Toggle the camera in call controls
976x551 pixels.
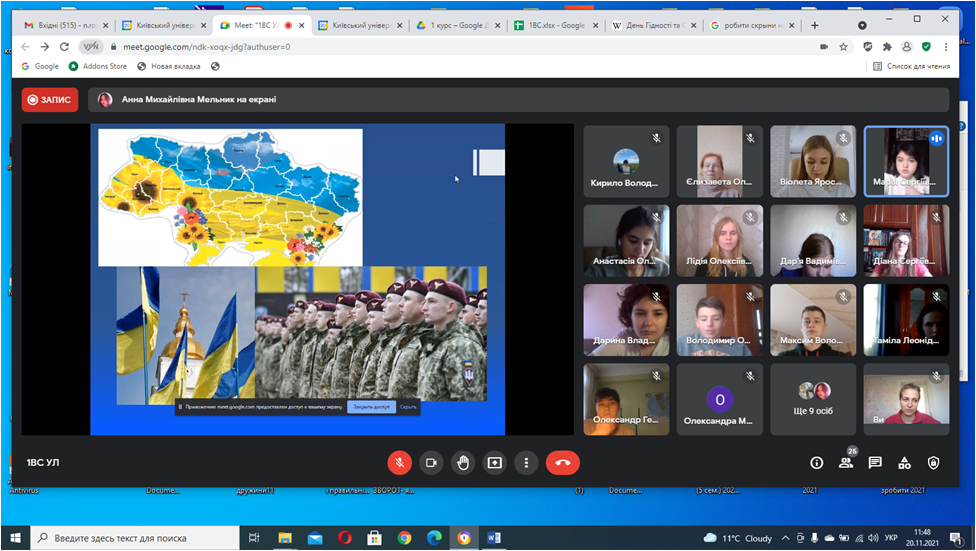coord(431,463)
